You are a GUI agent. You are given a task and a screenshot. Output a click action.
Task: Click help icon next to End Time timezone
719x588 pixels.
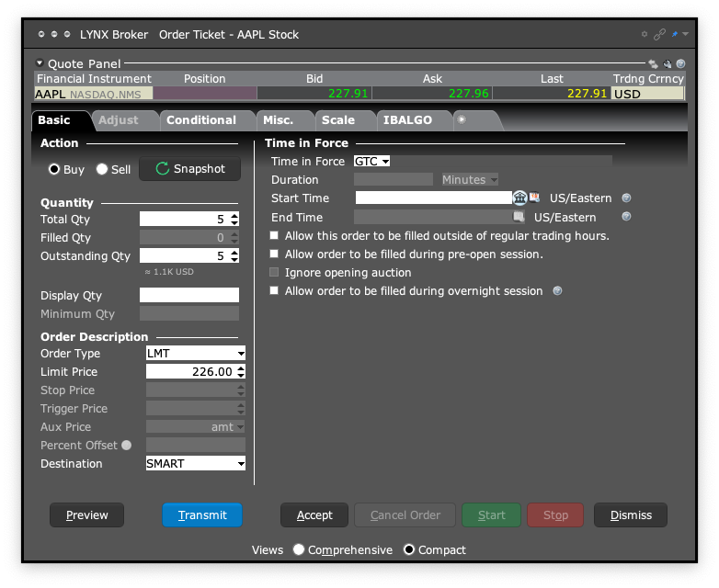[x=626, y=216]
